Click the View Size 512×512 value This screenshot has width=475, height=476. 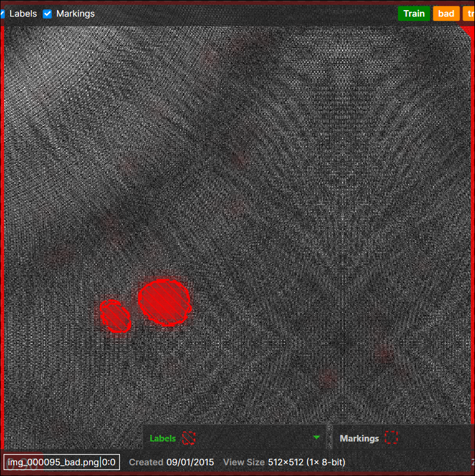[306, 462]
